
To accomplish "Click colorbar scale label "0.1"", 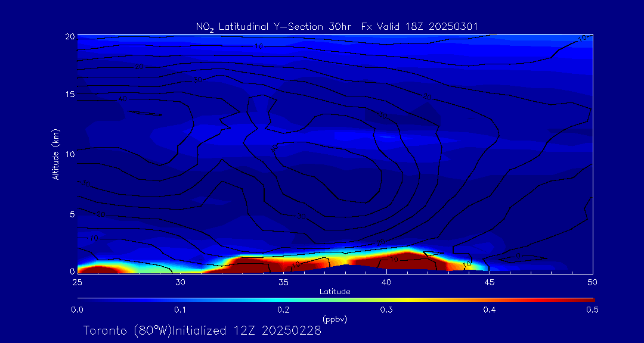I will tap(180, 310).
